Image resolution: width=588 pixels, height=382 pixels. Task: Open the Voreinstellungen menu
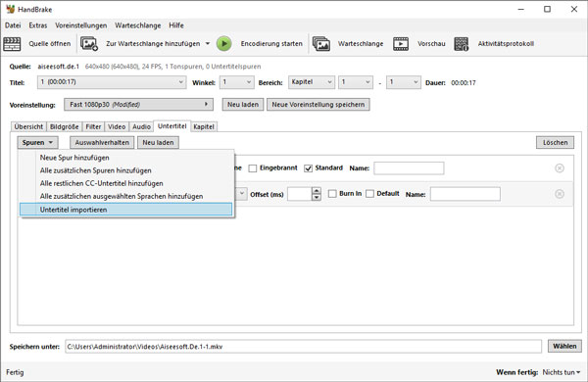coord(81,25)
